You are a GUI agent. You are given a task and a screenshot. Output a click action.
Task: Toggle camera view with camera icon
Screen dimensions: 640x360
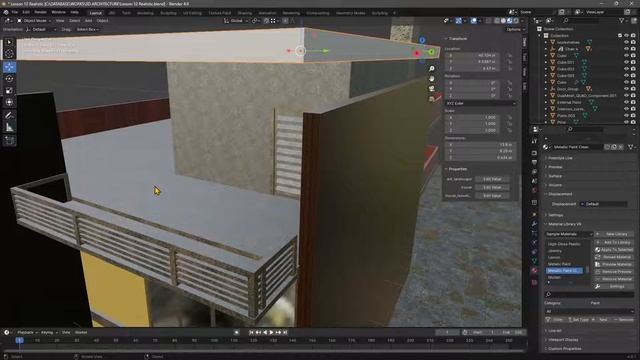pyautogui.click(x=431, y=88)
